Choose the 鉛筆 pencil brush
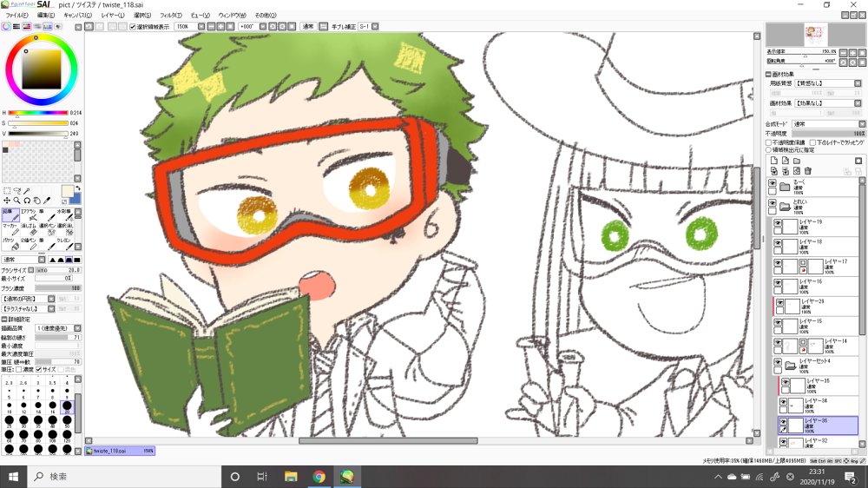868x488 pixels. (x=10, y=214)
